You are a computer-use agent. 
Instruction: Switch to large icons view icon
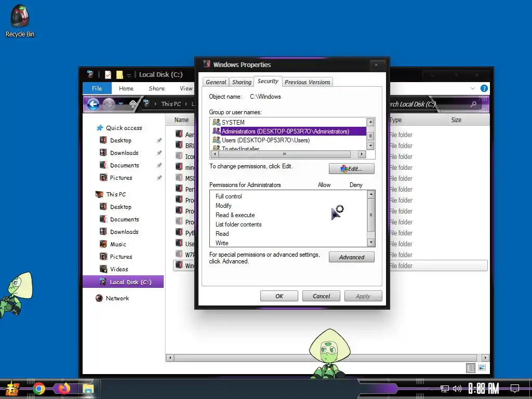coord(482,368)
